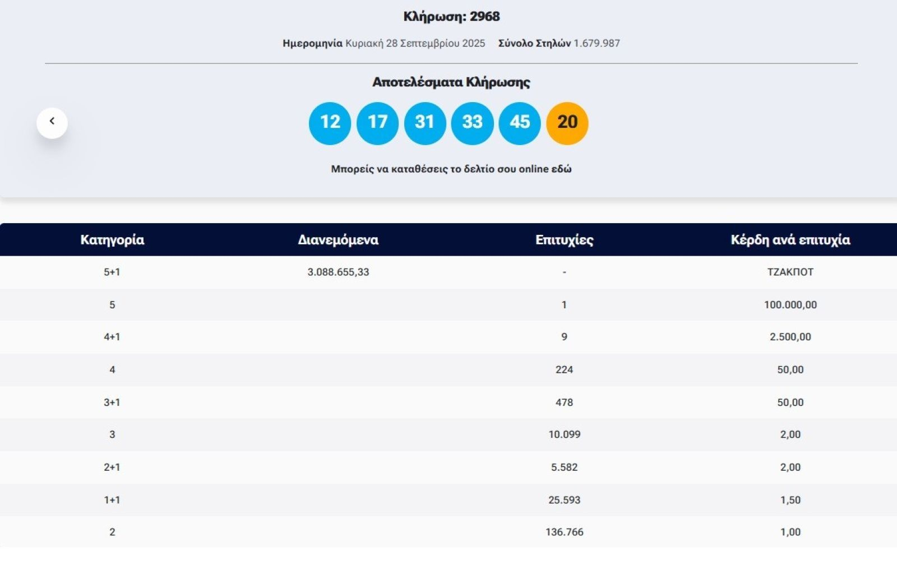
Task: Click the Κατηγορία column header
Action: 112,240
